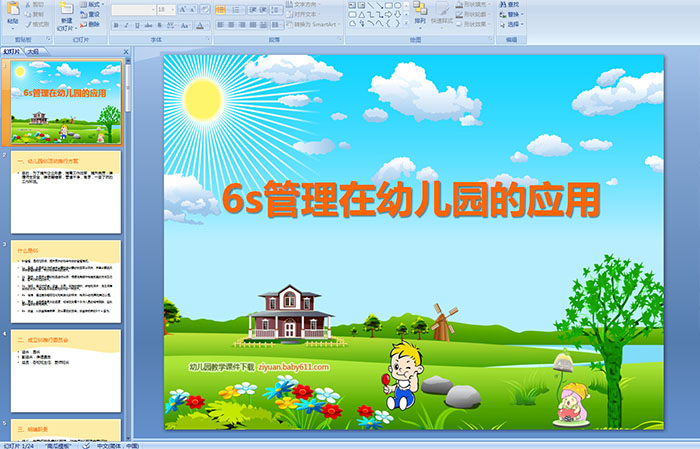Open the Layout (版式) dropdown

tap(92, 4)
